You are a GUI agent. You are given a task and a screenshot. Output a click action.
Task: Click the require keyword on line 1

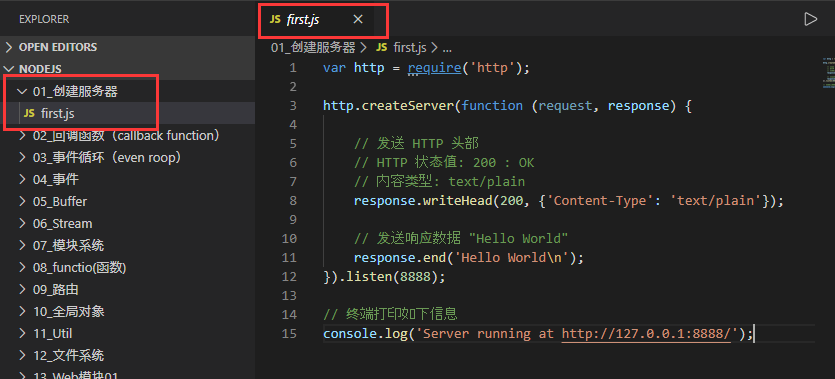pyautogui.click(x=434, y=68)
